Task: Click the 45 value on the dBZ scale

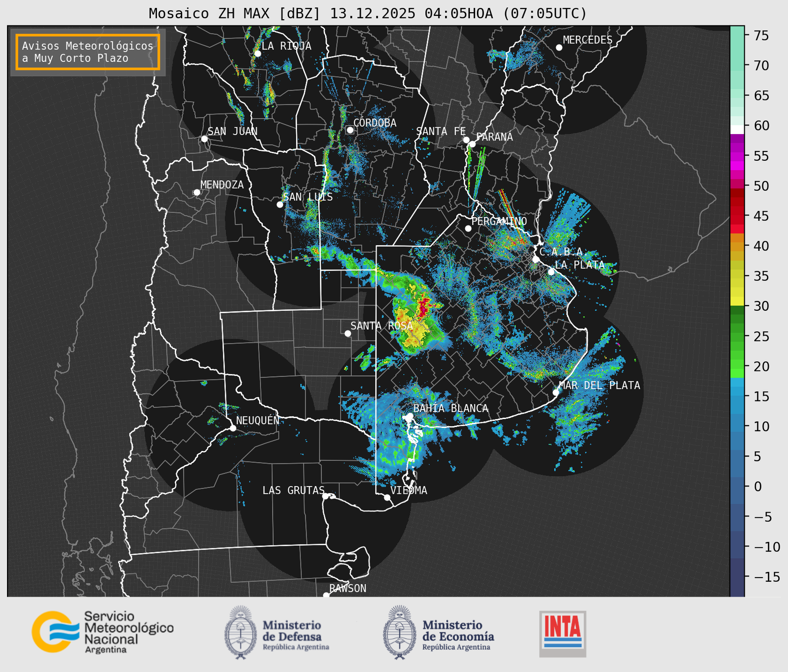Action: click(761, 216)
